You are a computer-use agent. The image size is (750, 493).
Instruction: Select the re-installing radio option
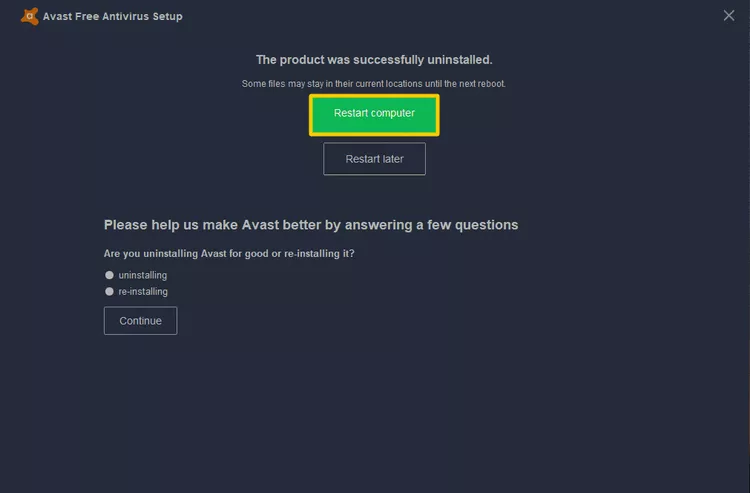[x=110, y=291]
